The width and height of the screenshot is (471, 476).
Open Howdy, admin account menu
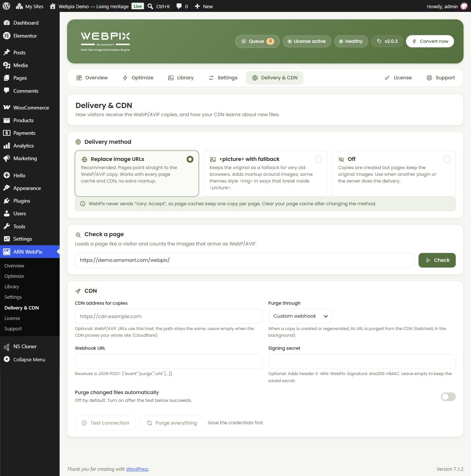pos(447,6)
